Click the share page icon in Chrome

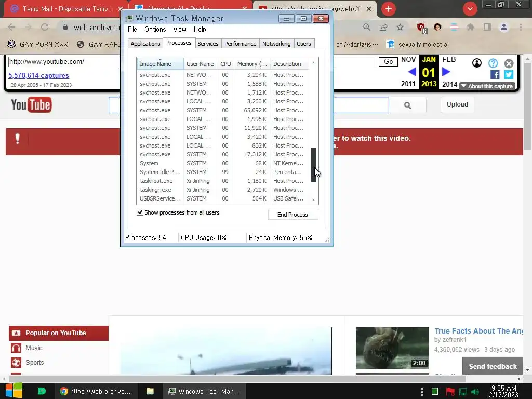point(383,27)
